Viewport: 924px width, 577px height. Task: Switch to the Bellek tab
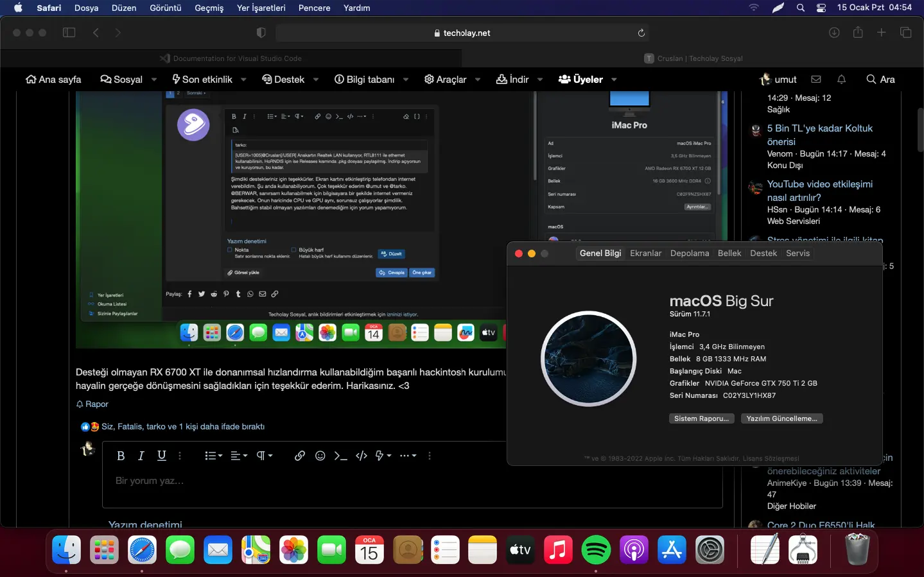point(729,254)
